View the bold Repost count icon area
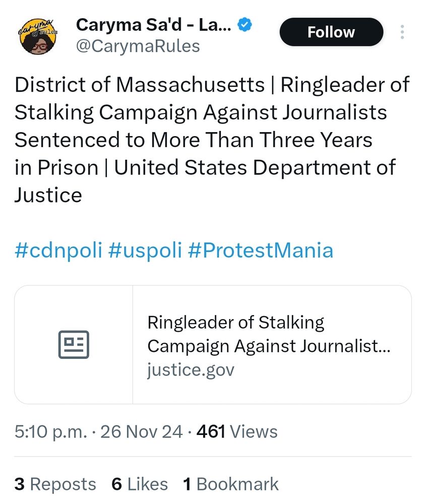 point(19,484)
